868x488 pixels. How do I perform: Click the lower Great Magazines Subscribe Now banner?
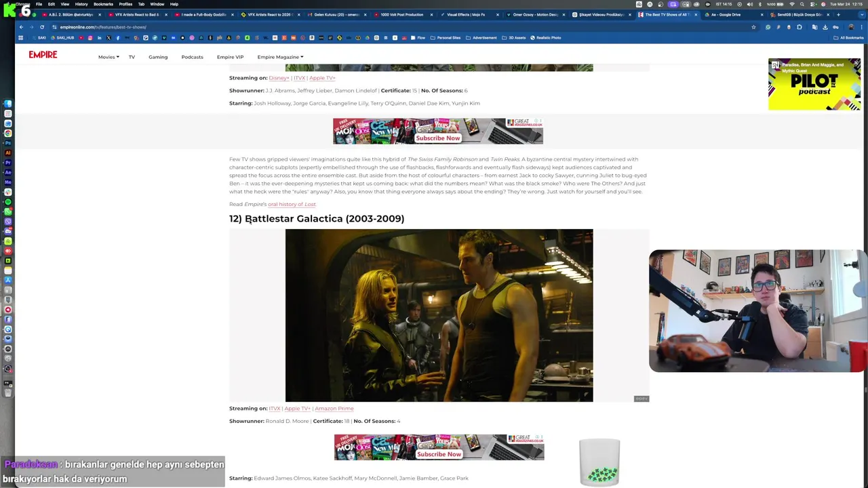pos(439,447)
